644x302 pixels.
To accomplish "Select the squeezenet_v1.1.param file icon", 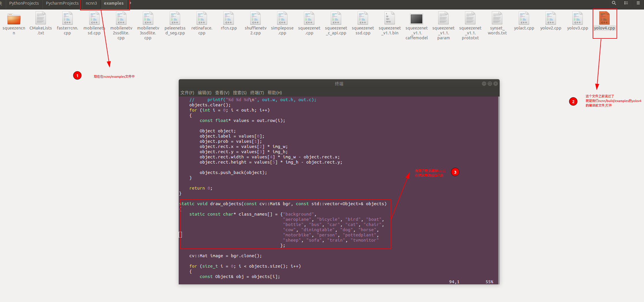I will tap(443, 18).
